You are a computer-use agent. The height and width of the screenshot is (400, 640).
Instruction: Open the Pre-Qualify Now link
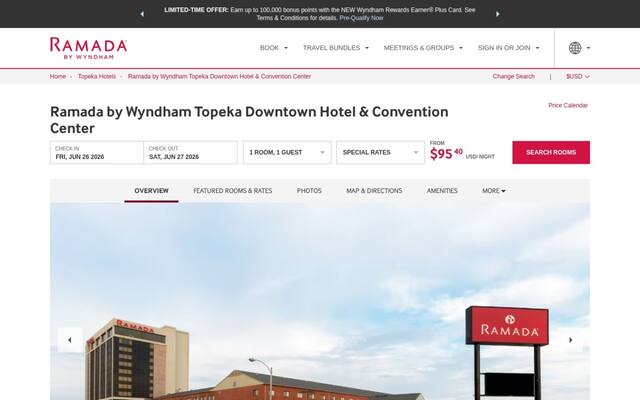(361, 18)
